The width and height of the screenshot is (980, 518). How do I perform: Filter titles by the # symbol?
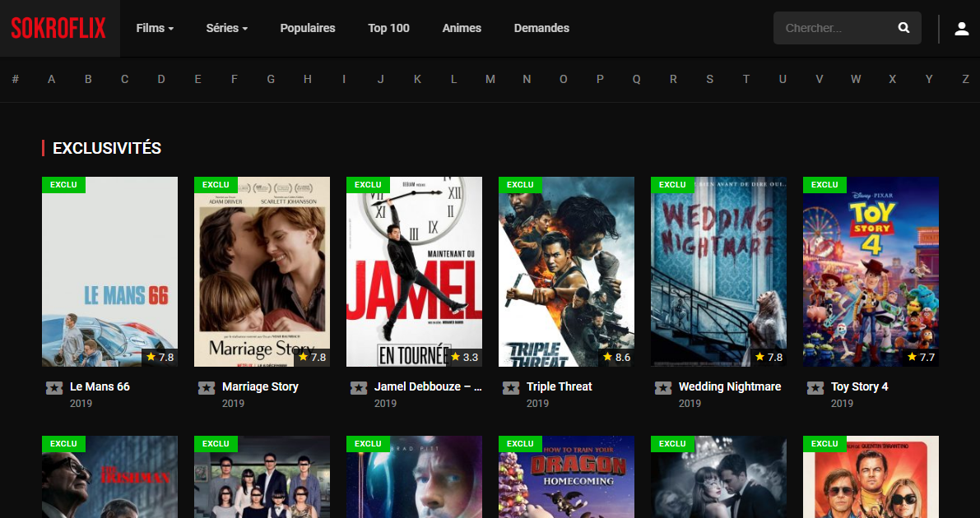pos(16,80)
